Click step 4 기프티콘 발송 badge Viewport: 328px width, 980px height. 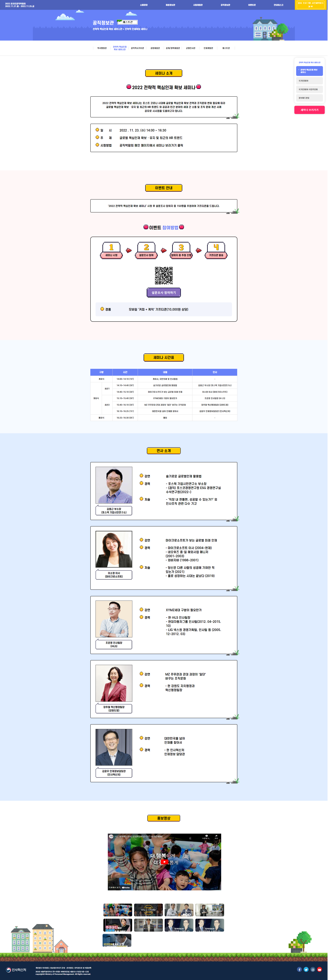[x=216, y=251]
